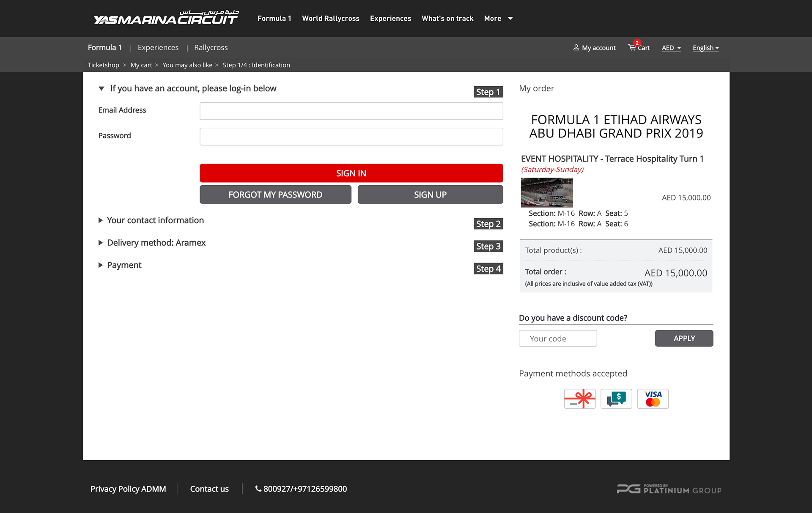Click the Step 4 badge
This screenshot has height=513, width=812.
(x=488, y=269)
